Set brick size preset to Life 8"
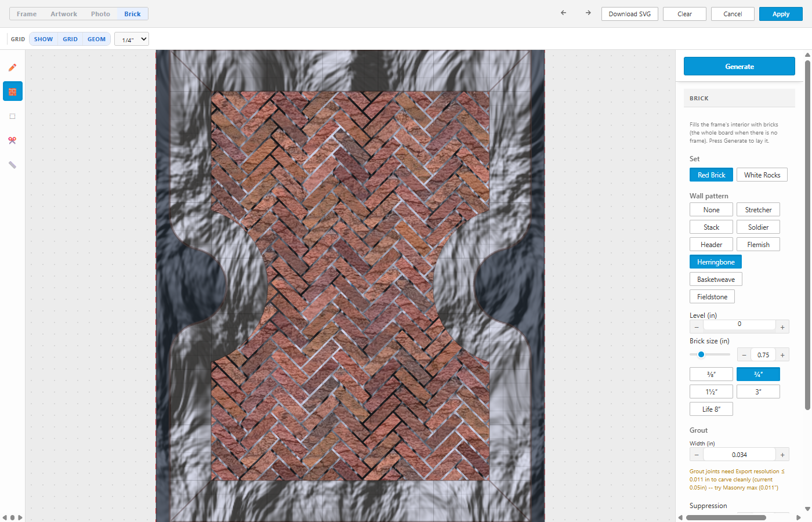Image resolution: width=812 pixels, height=522 pixels. click(x=711, y=409)
